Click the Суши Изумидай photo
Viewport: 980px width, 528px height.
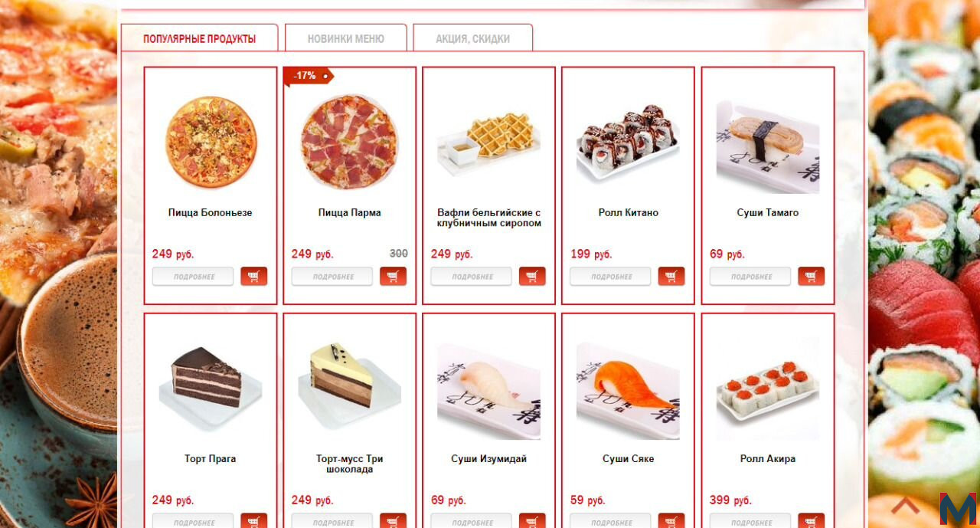[x=488, y=390]
